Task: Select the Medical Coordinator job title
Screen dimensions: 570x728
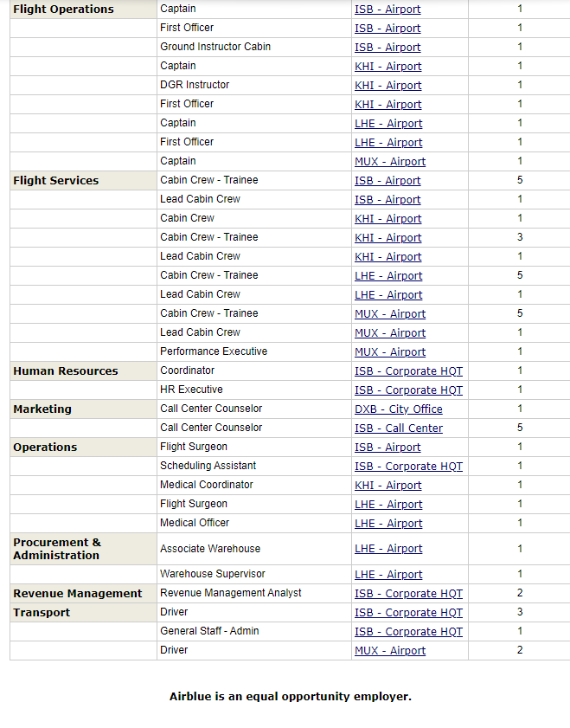Action: tap(207, 485)
